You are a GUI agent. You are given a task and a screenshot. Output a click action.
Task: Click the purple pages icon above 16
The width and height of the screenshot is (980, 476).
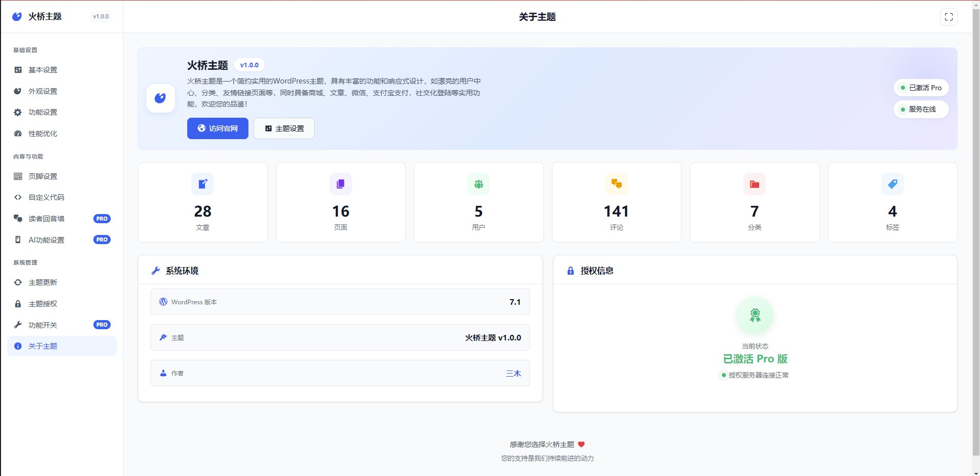pos(340,184)
